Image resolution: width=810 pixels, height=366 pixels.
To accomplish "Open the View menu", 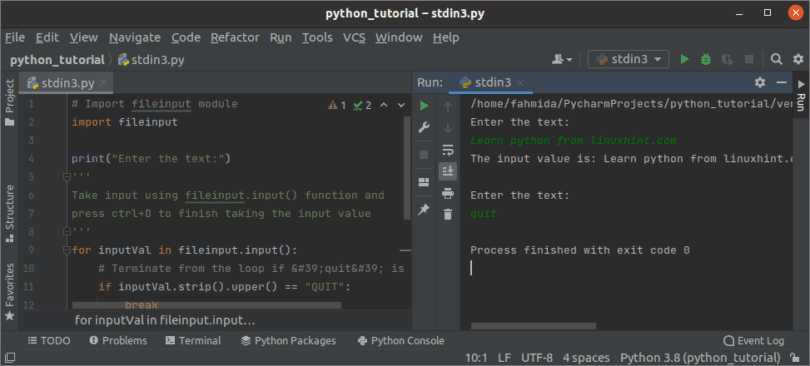I will pyautogui.click(x=84, y=38).
